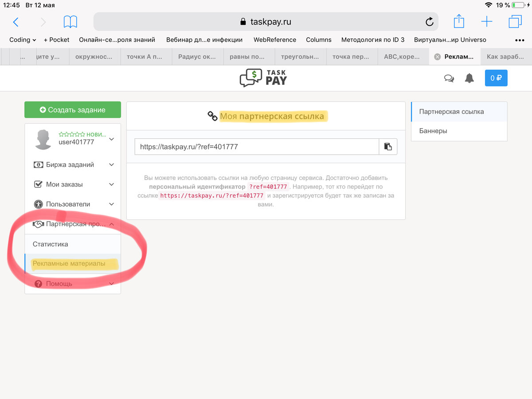Open the WebReference bookmark
This screenshot has height=399, width=532.
(x=275, y=40)
